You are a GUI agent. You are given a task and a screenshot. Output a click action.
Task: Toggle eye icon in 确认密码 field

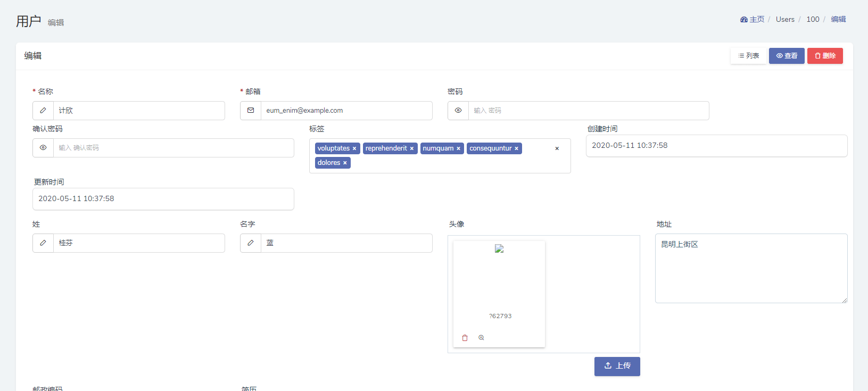43,148
